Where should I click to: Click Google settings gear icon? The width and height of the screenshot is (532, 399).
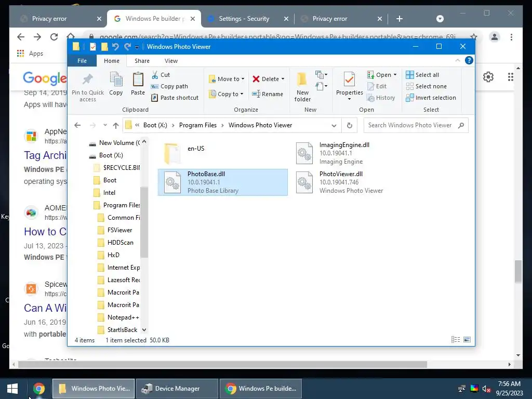coord(488,77)
